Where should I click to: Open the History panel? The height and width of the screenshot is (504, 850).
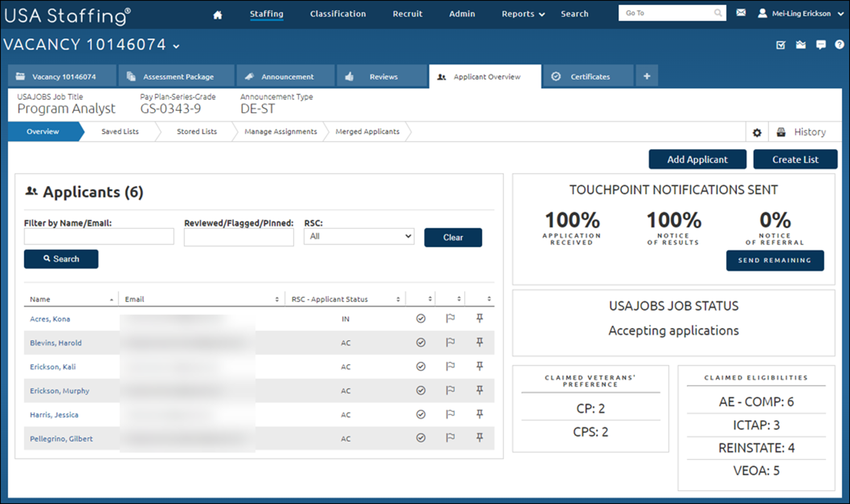[x=801, y=132]
